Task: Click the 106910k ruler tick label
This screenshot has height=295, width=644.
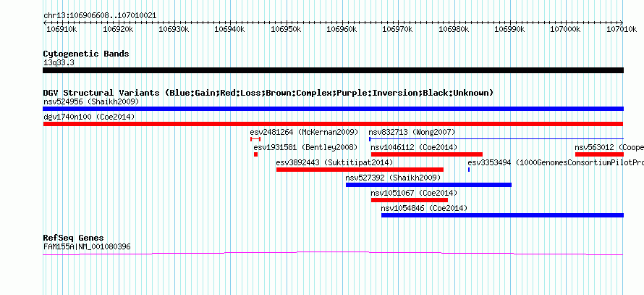Action: [x=62, y=29]
